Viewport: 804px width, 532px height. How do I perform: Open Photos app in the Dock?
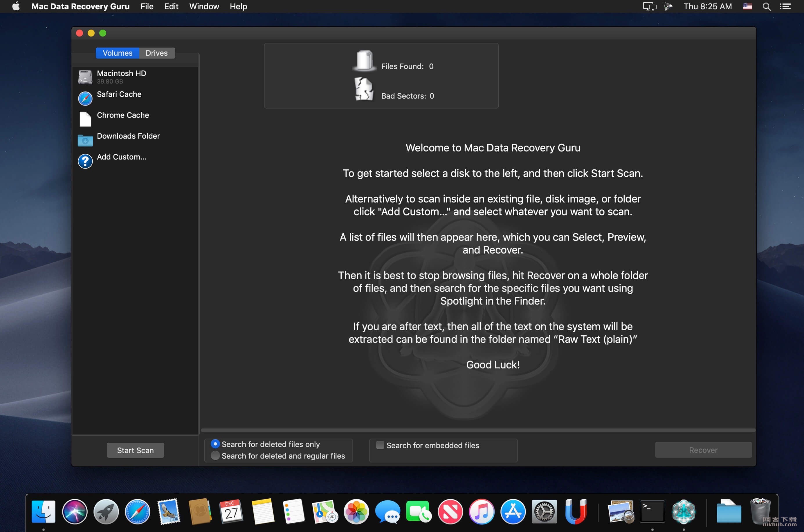coord(356,512)
